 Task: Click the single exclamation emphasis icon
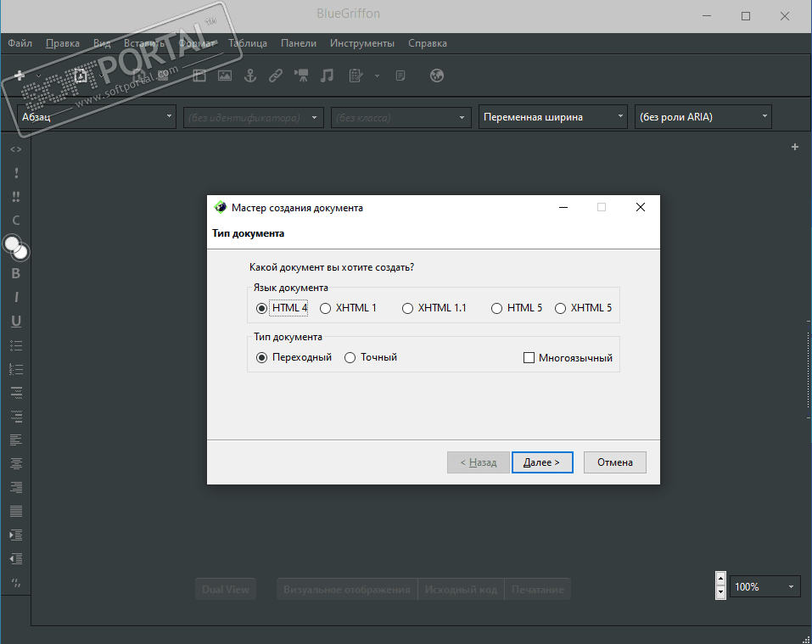coord(16,173)
